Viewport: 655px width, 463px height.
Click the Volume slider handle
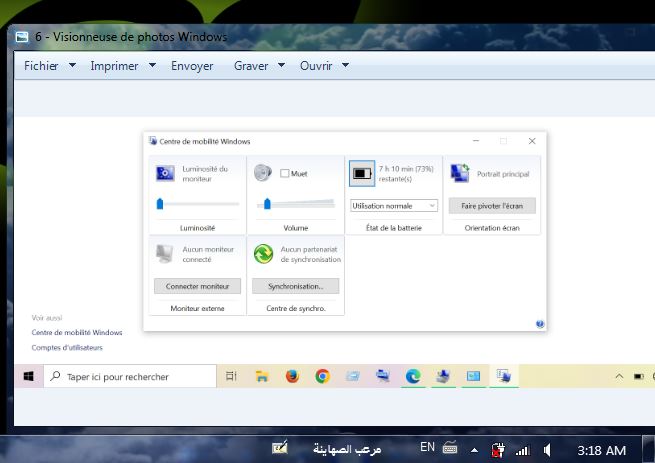(267, 204)
